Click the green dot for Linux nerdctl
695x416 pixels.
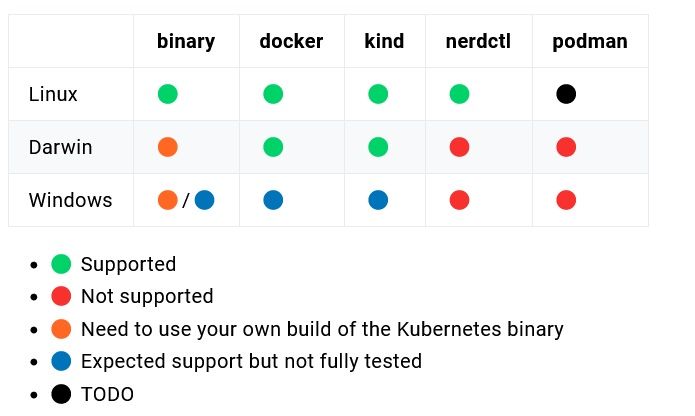tap(459, 94)
